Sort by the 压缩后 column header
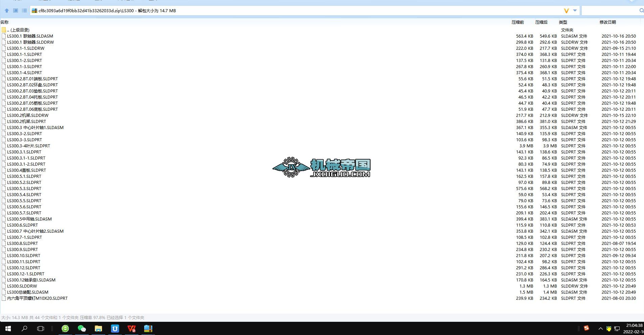Viewport: 644px width, 335px height. 541,22
